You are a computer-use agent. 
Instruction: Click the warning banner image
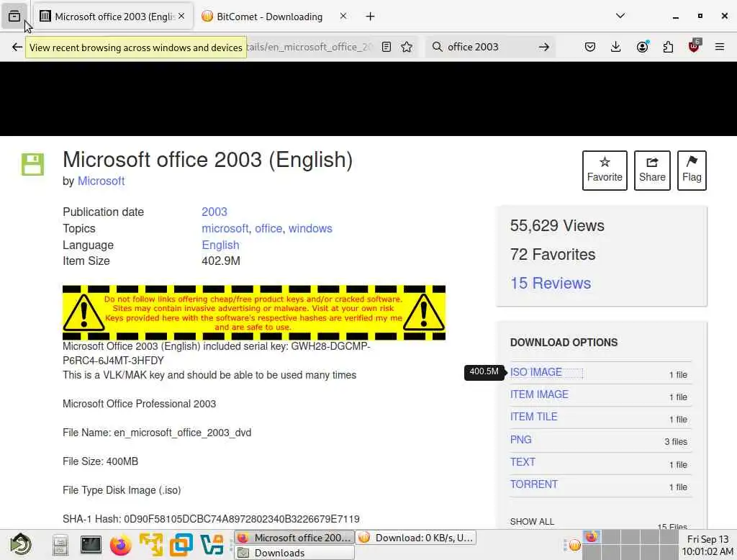254,312
